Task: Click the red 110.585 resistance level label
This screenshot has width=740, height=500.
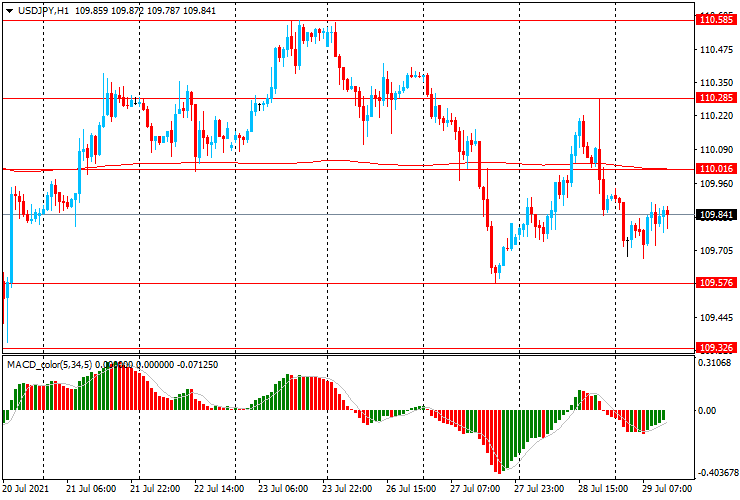Action: pyautogui.click(x=716, y=20)
